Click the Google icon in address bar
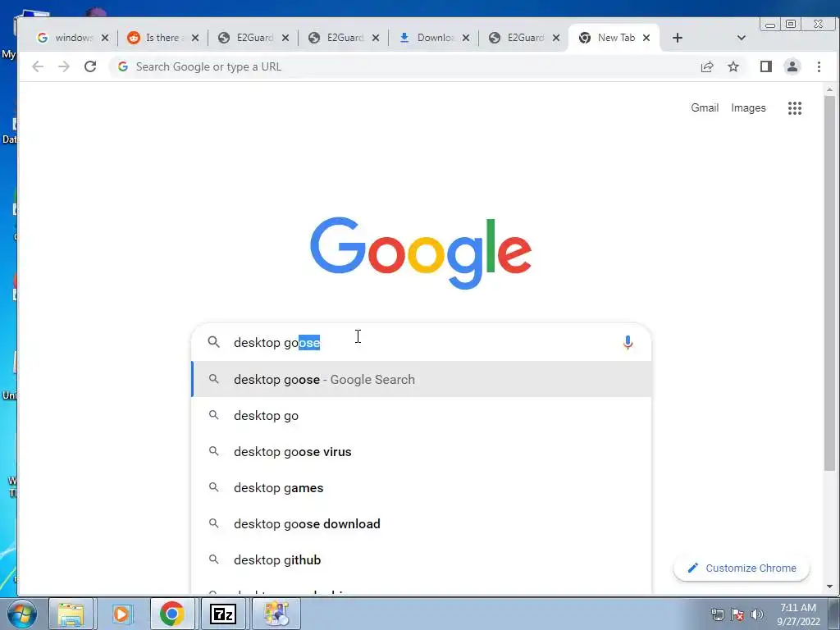This screenshot has height=630, width=840. click(x=123, y=66)
